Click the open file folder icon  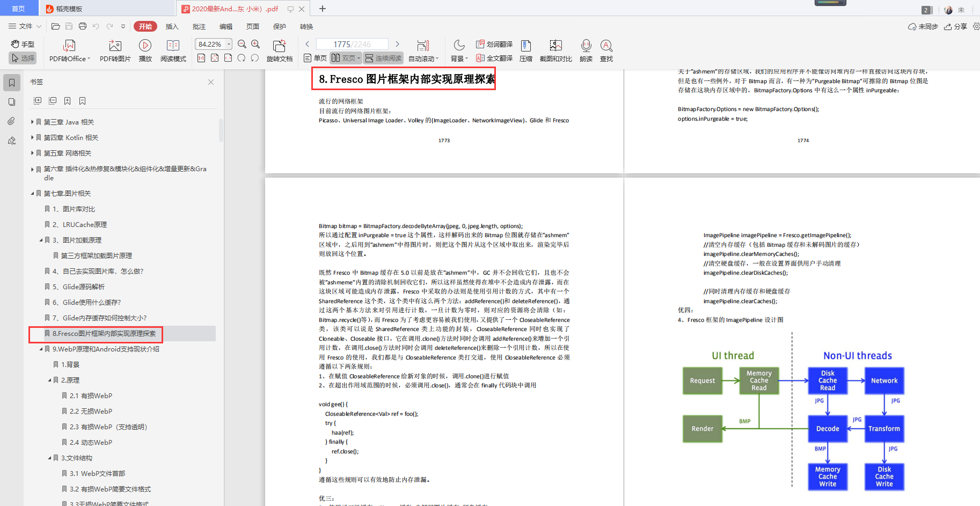(x=55, y=26)
